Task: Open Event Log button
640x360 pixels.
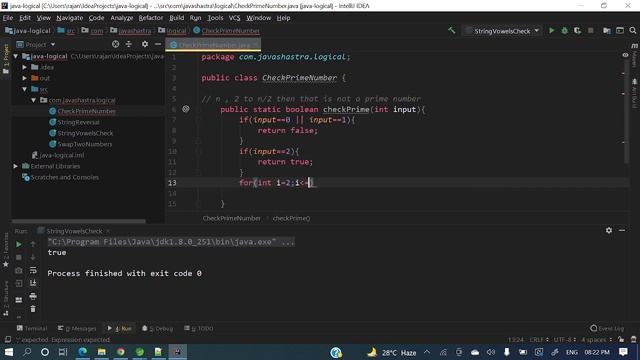Action: pyautogui.click(x=607, y=328)
